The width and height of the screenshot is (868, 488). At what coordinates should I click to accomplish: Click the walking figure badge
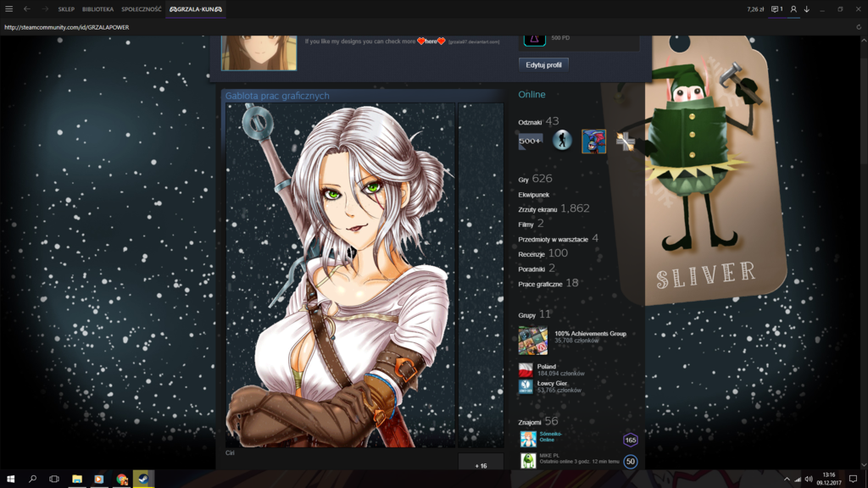(x=562, y=141)
